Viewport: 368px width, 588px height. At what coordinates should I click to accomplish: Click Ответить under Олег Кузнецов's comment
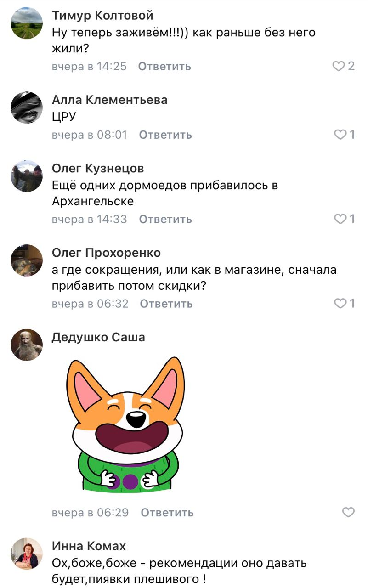[165, 219]
